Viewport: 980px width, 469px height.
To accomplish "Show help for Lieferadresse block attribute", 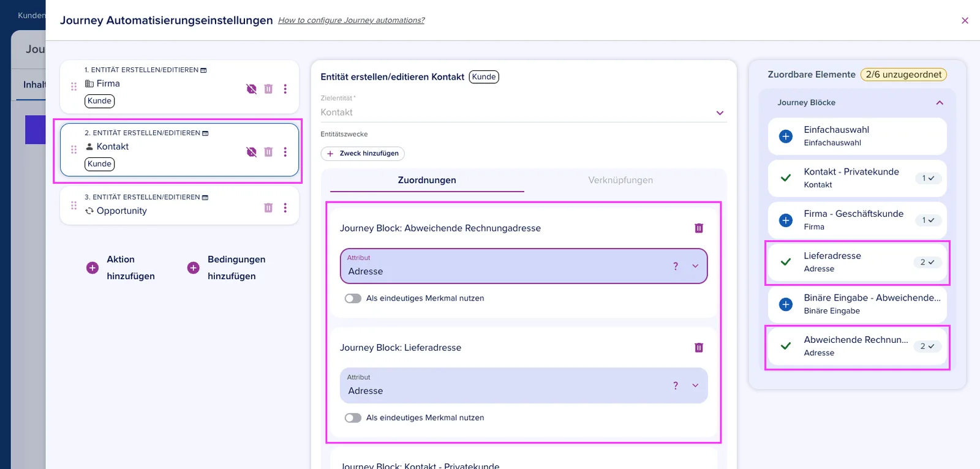I will [676, 386].
